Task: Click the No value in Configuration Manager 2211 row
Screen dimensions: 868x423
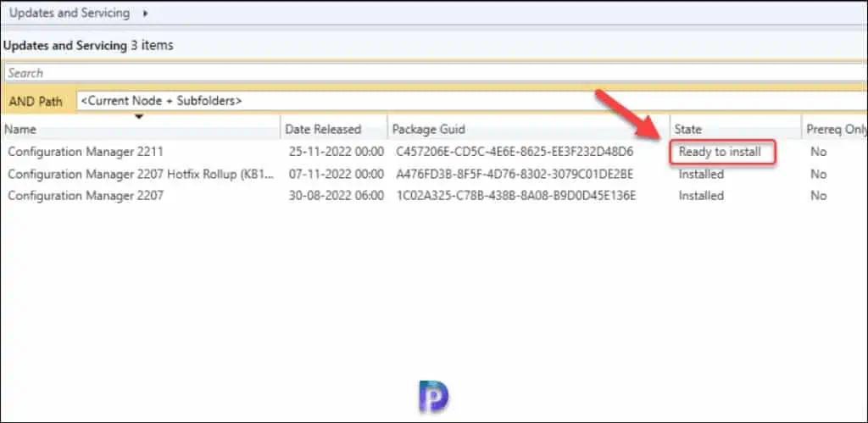Action: pos(818,151)
